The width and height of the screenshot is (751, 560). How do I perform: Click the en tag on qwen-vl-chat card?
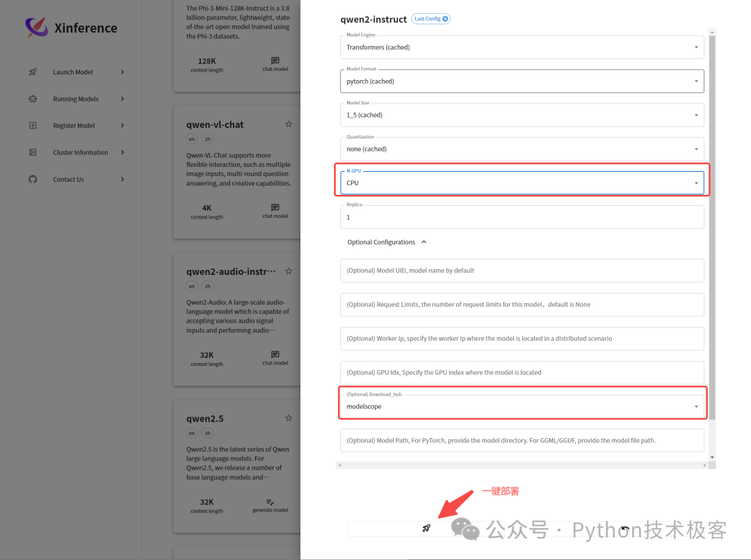tap(192, 139)
